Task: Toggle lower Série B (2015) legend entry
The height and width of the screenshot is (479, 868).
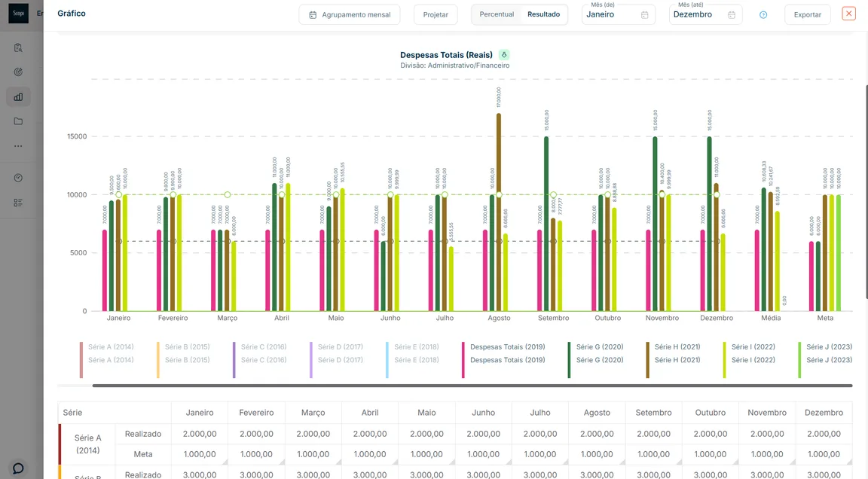Action: click(x=187, y=360)
